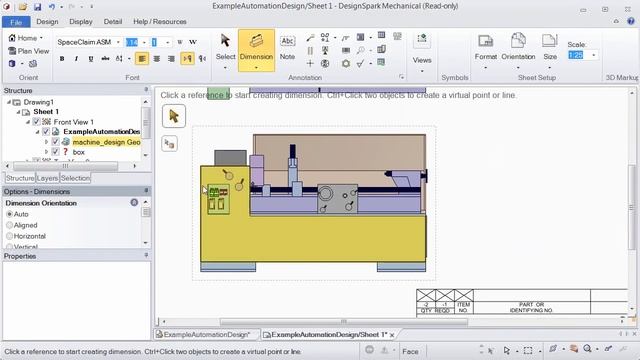Apply strikethrough text formatting
The image size is (640, 360).
point(105,59)
